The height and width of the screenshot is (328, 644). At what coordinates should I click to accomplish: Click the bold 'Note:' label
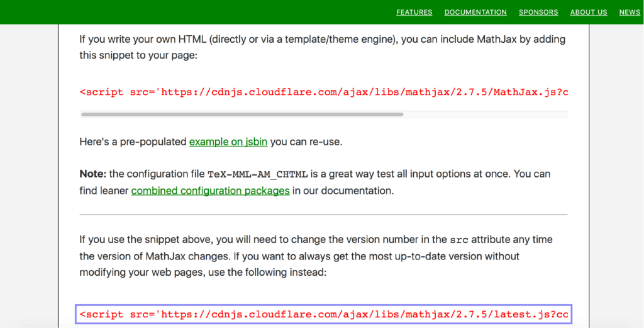[x=93, y=174]
